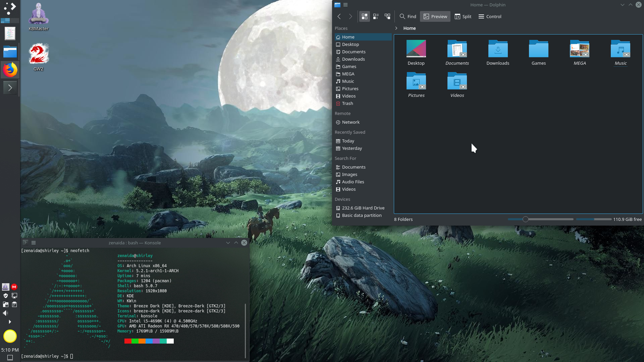Open Konsole's hamburger menu

pyautogui.click(x=34, y=243)
